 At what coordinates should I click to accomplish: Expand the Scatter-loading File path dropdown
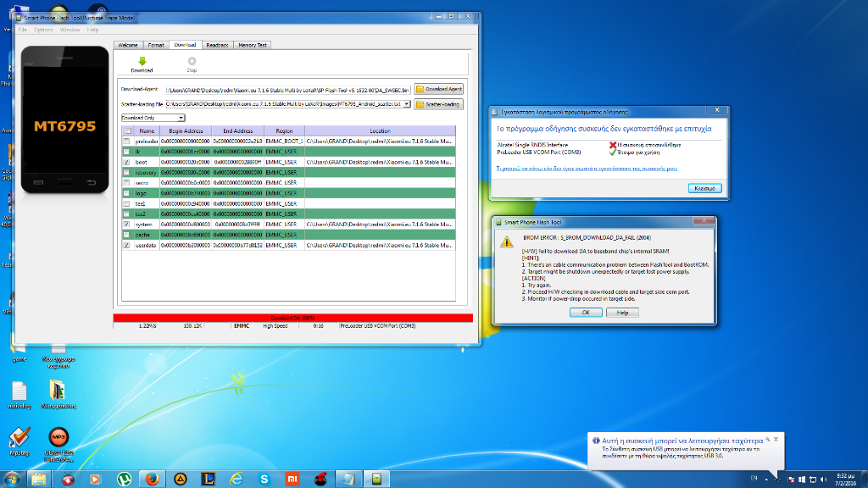tap(407, 104)
